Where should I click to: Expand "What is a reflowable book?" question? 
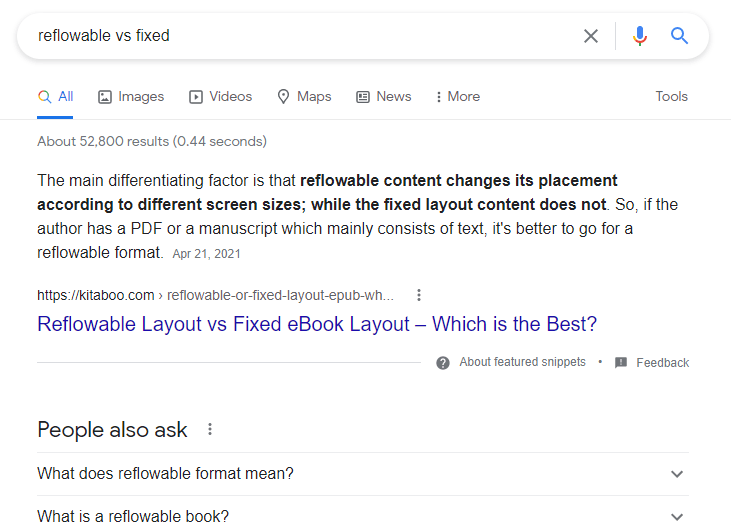pyautogui.click(x=677, y=517)
